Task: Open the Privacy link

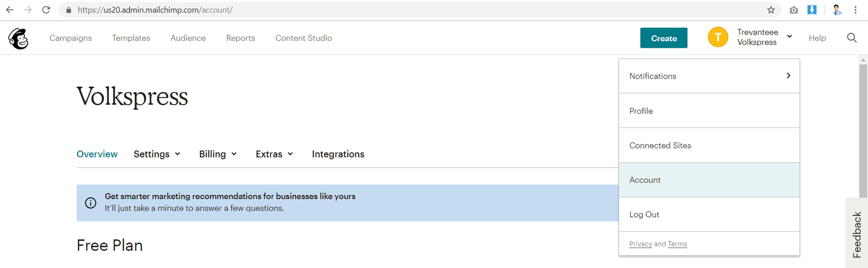Action: pos(640,244)
